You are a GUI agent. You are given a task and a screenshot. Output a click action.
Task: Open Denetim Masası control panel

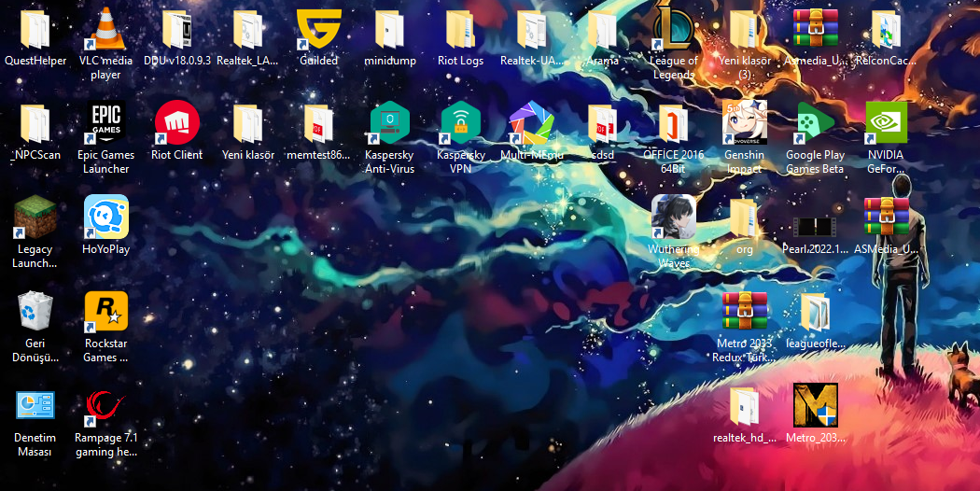pos(35,405)
